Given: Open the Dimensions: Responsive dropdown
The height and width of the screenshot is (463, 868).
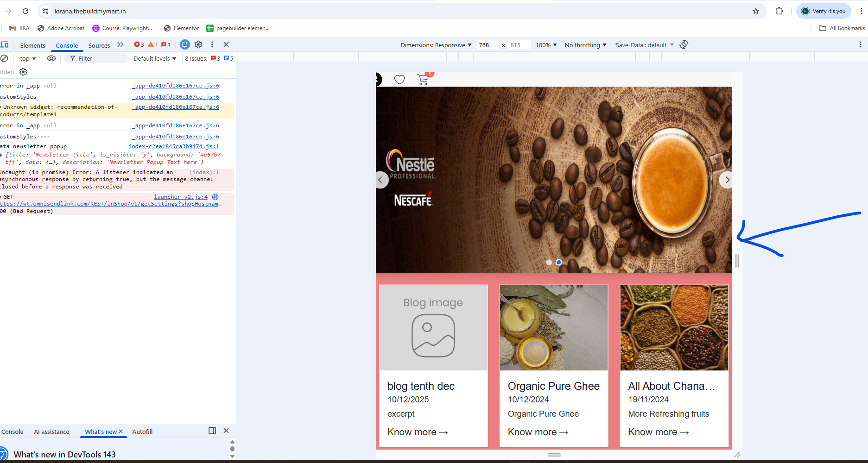Looking at the screenshot, I should 436,45.
